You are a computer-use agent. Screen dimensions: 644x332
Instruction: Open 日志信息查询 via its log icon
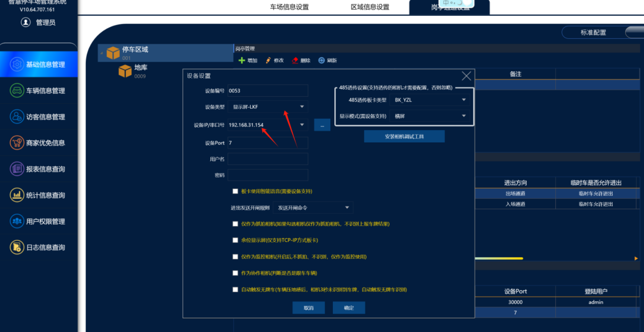(x=17, y=247)
